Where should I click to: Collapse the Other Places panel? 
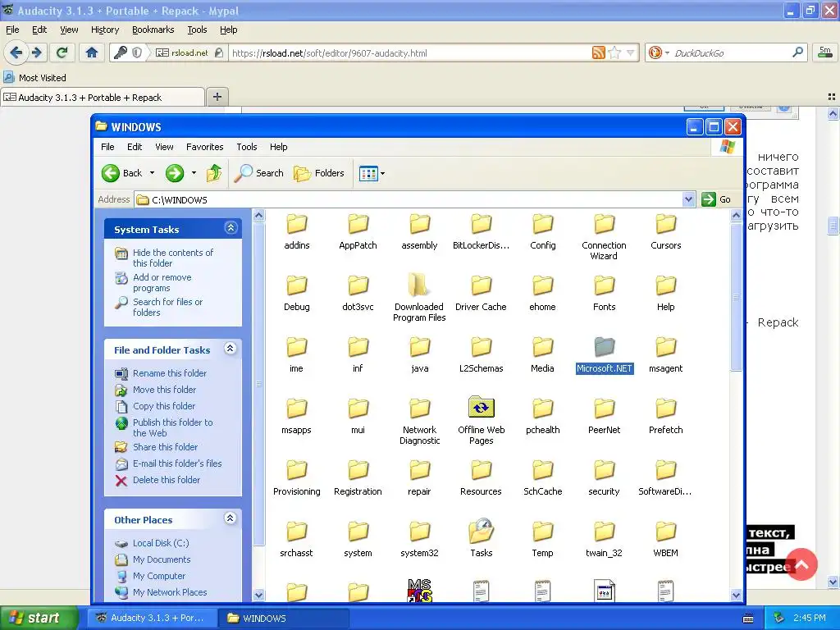[x=231, y=518]
